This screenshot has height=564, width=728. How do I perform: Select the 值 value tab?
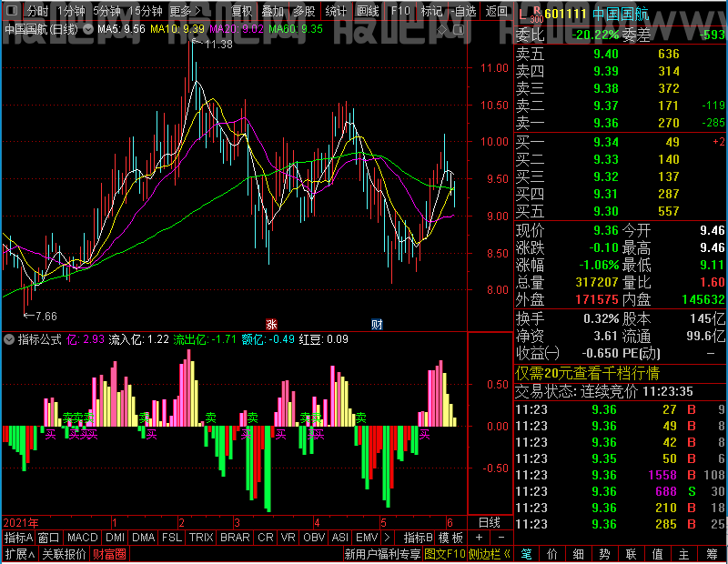tap(657, 554)
